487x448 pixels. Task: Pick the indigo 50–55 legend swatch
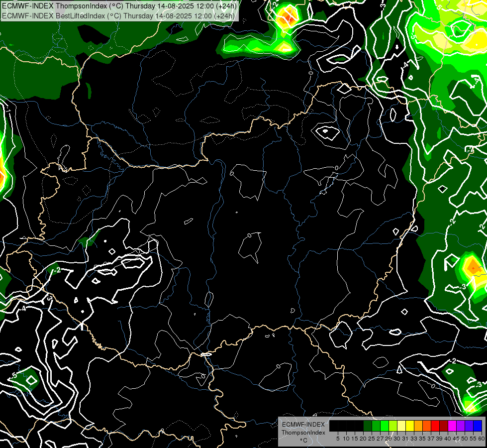[x=469, y=426]
